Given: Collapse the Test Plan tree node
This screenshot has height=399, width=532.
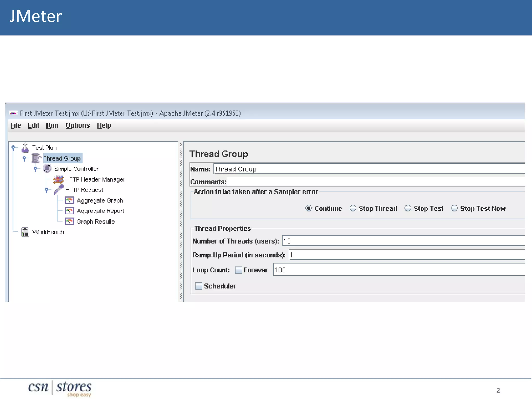Looking at the screenshot, I should (x=13, y=148).
